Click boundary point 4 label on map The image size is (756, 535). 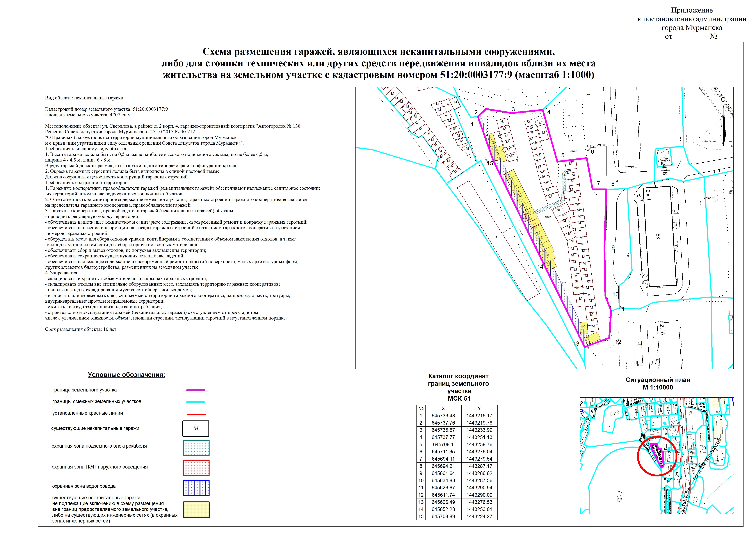pyautogui.click(x=549, y=112)
